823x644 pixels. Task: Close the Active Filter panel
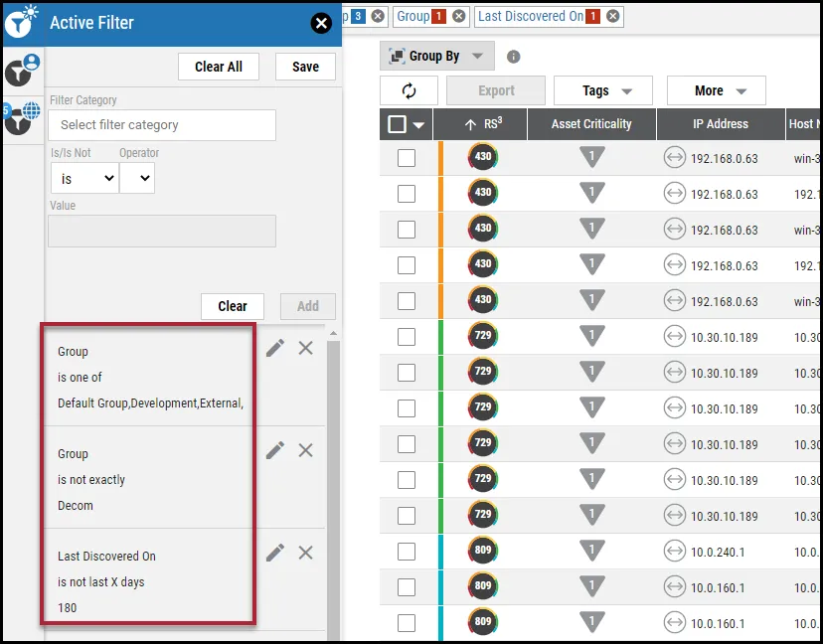tap(321, 23)
